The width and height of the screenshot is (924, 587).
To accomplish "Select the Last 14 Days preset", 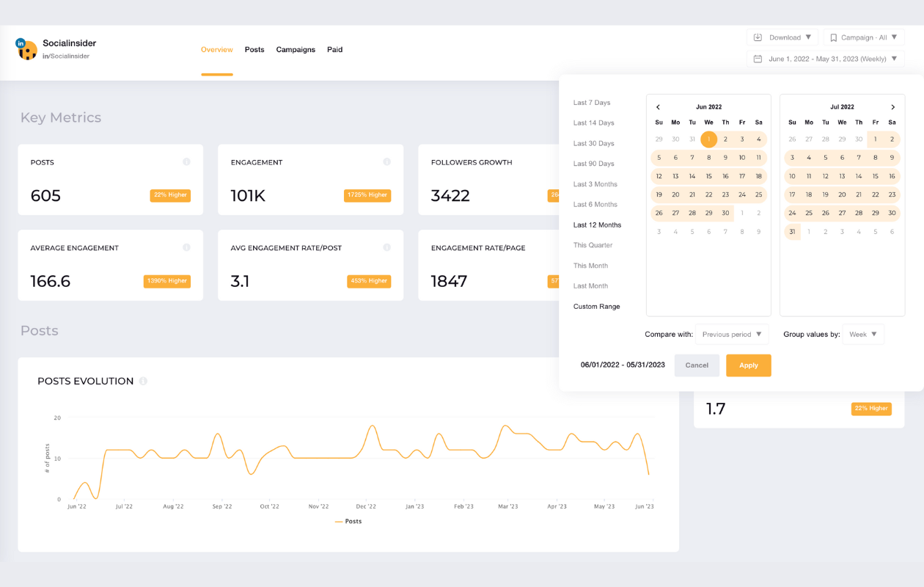I will point(594,123).
